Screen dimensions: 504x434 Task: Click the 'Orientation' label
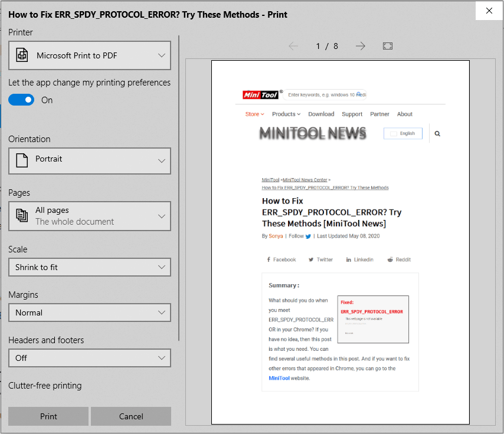click(30, 139)
